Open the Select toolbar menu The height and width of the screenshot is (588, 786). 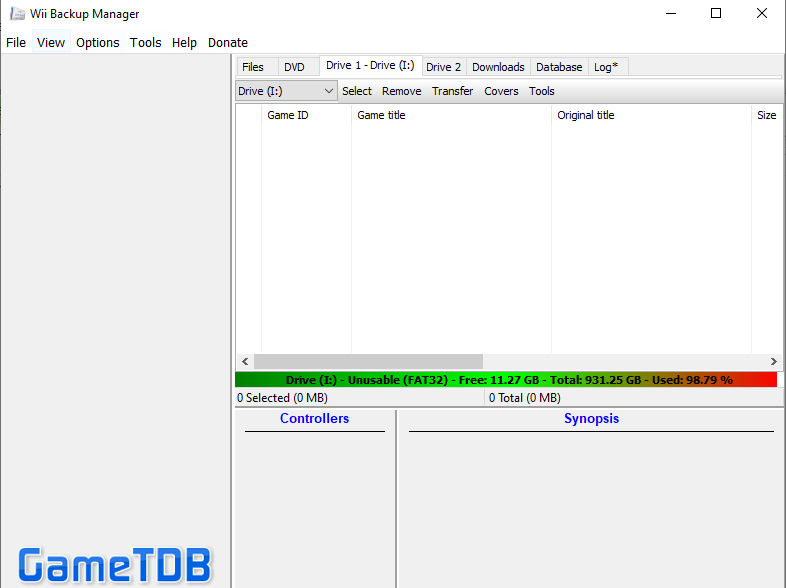point(357,91)
